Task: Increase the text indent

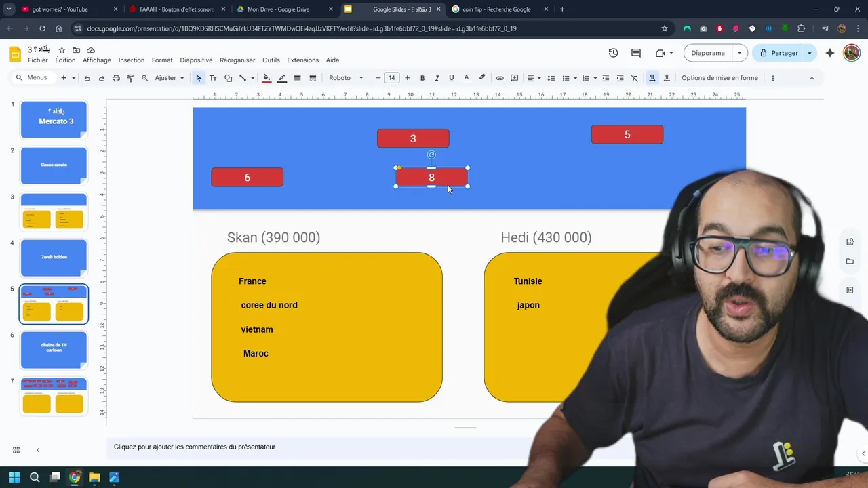Action: [620, 78]
